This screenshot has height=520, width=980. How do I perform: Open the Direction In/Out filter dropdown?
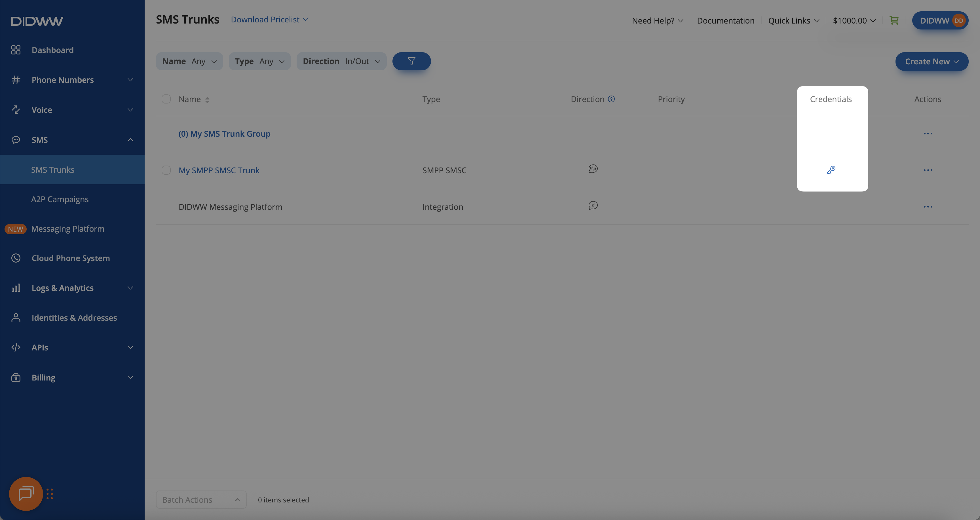tap(342, 61)
